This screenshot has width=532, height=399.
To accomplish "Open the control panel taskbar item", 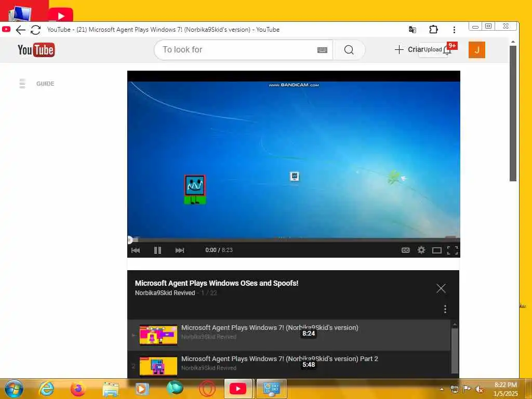I will pos(271,389).
